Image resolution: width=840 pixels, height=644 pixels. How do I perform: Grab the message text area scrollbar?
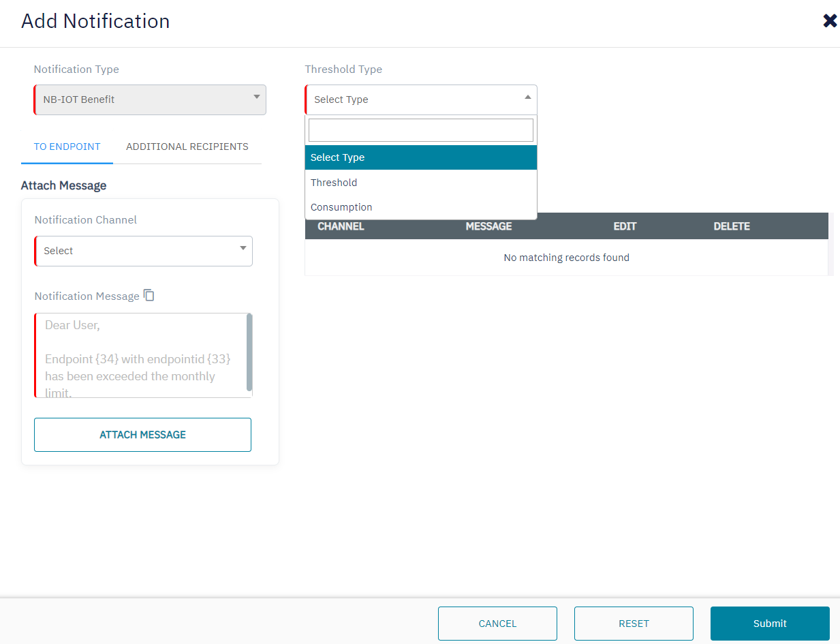pyautogui.click(x=249, y=352)
